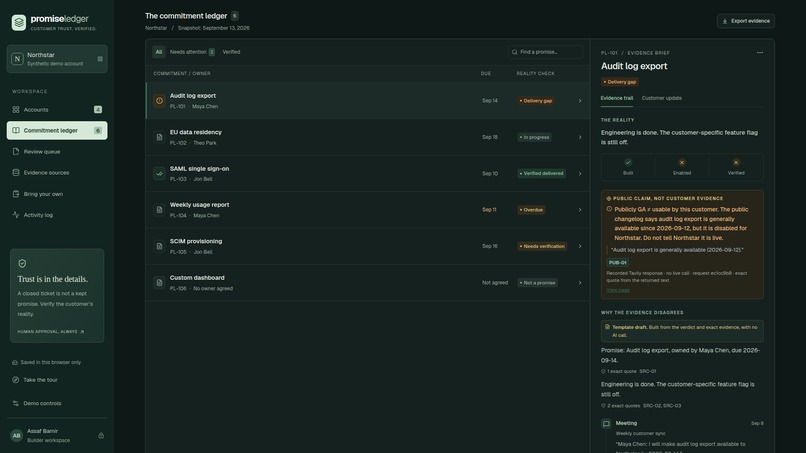Expand the Custom dashboard row chevron
806x453 pixels.
(580, 283)
